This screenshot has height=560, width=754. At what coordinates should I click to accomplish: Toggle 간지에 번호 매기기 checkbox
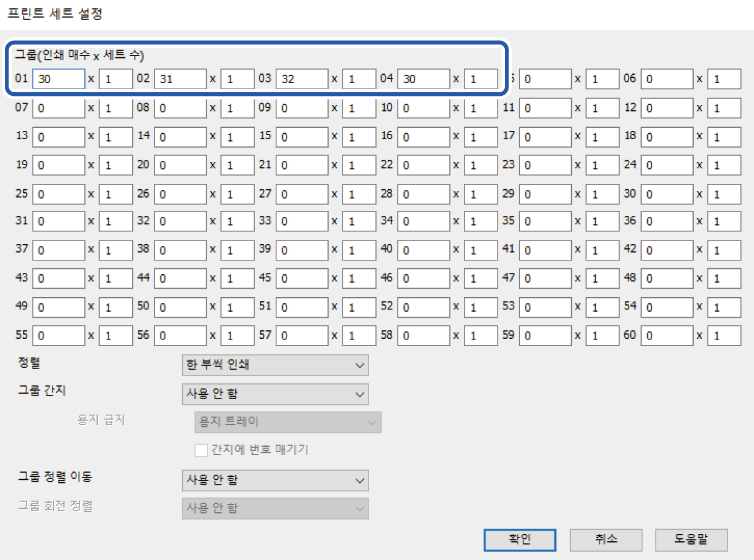point(201,450)
